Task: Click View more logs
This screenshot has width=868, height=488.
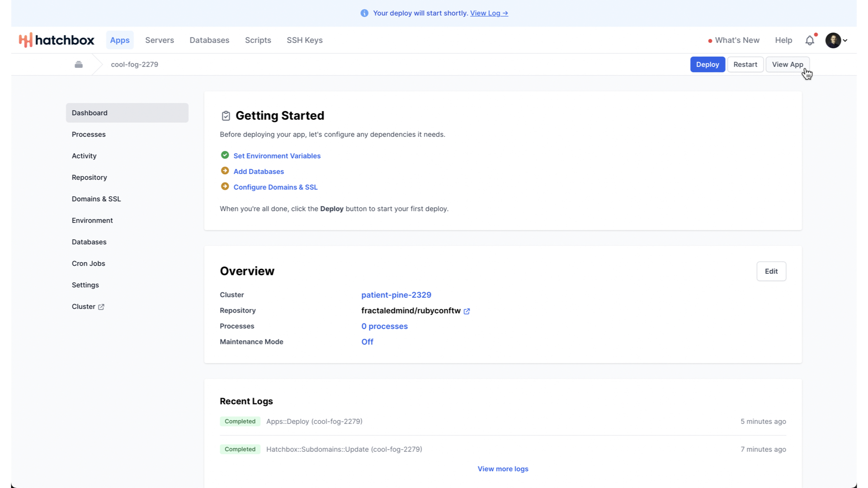Action: click(x=503, y=469)
